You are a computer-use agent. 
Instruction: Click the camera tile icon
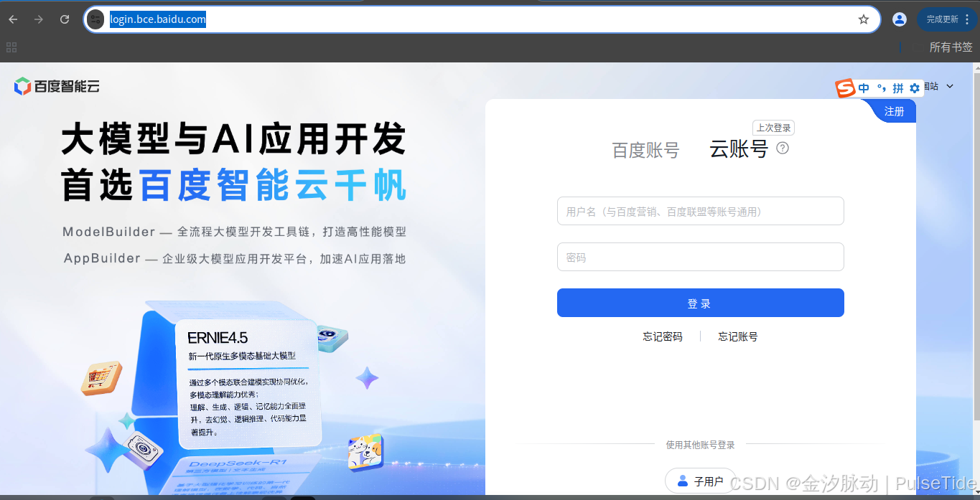click(141, 451)
